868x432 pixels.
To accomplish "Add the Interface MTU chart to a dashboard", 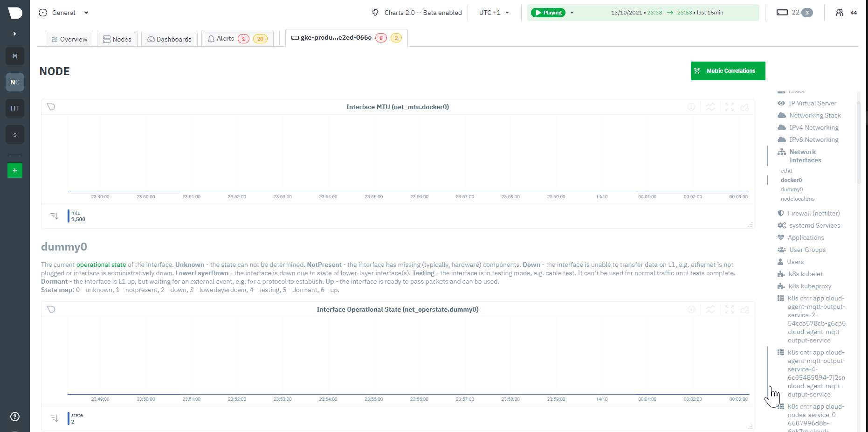I will [x=745, y=107].
